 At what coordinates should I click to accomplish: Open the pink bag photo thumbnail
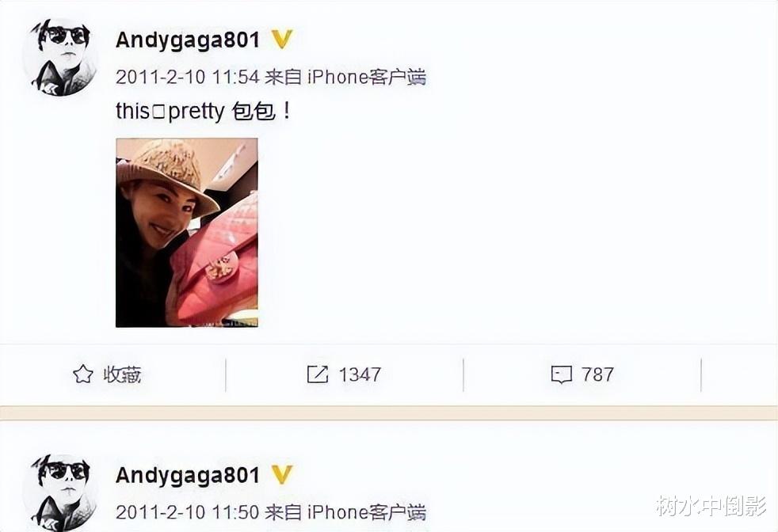point(186,233)
